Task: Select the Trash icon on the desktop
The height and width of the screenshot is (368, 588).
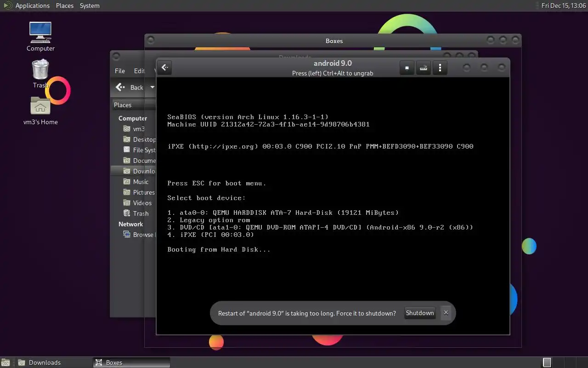Action: 40,74
